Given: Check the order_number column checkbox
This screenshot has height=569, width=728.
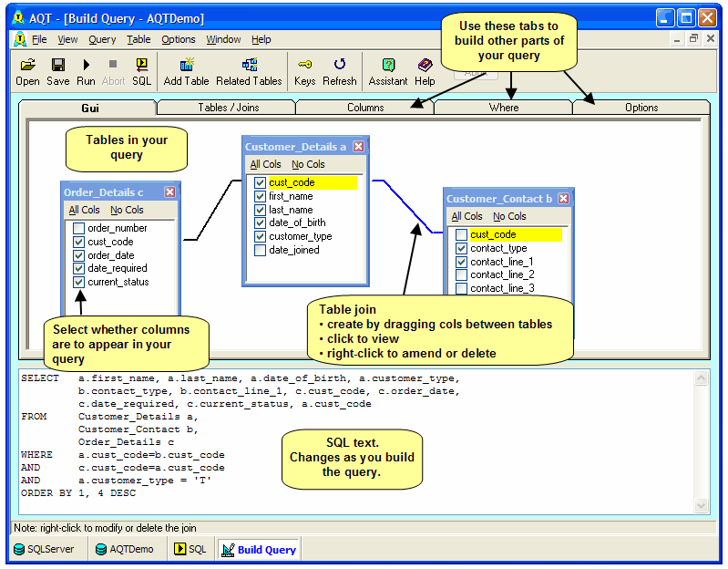Looking at the screenshot, I should (x=78, y=228).
